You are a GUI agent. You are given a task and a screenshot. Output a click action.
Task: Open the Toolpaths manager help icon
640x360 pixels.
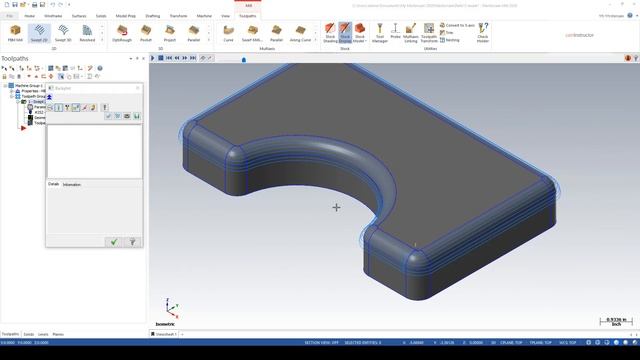pyautogui.click(x=100, y=68)
